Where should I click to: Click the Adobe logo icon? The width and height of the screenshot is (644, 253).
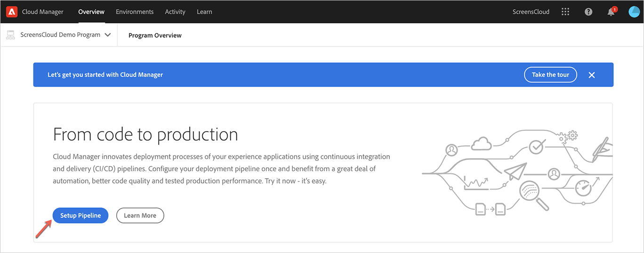[x=12, y=12]
